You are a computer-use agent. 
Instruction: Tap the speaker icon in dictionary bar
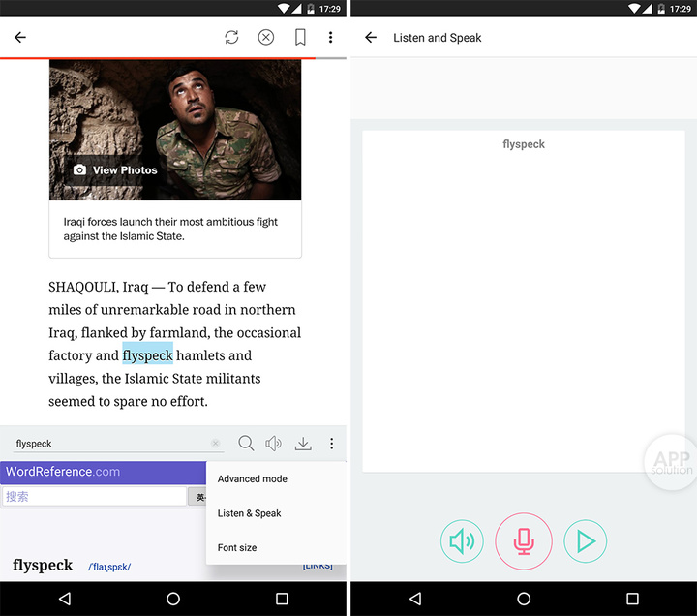click(x=273, y=443)
